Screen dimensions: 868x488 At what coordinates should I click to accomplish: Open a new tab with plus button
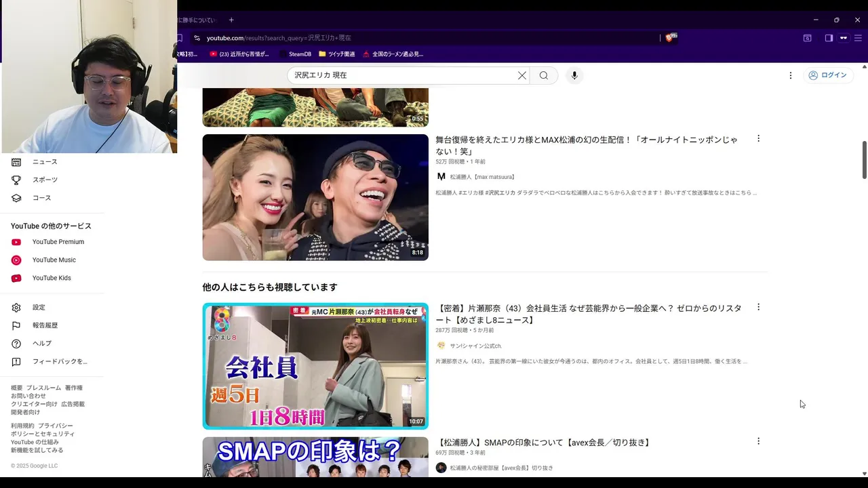231,20
